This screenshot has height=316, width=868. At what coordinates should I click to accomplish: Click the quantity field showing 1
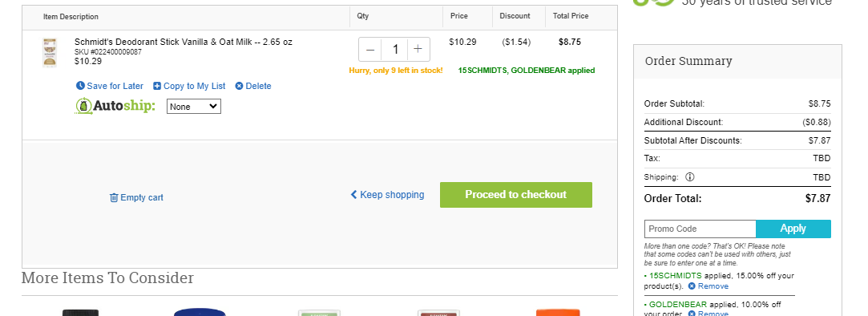click(x=394, y=50)
